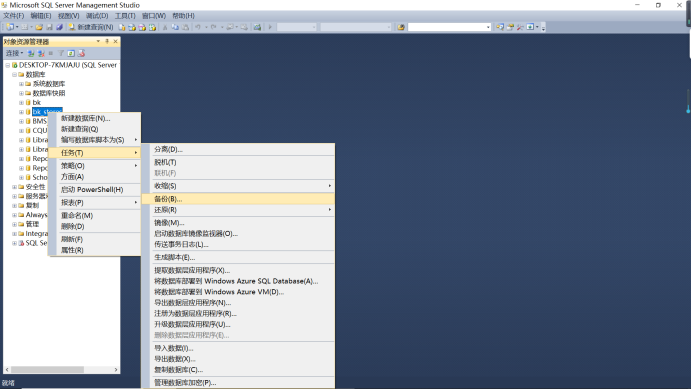The image size is (692, 389).
Task: Click the Cut scissors icon
Action: click(x=165, y=27)
